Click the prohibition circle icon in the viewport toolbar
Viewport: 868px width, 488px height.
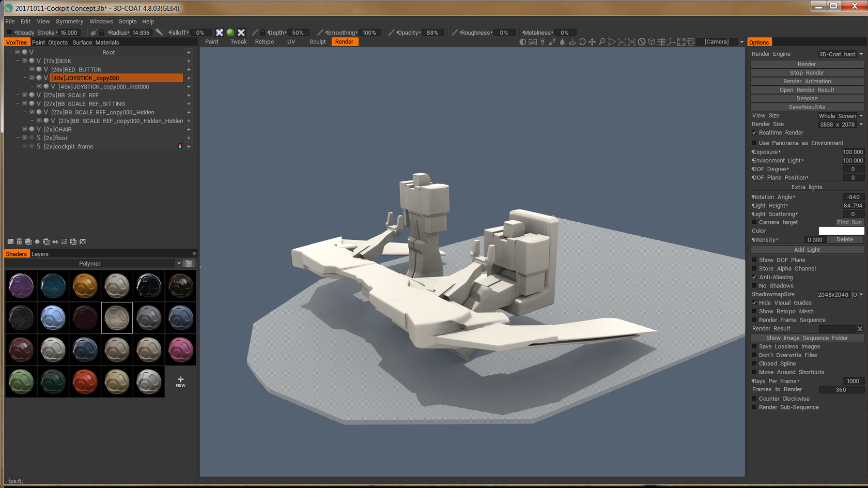pos(642,42)
